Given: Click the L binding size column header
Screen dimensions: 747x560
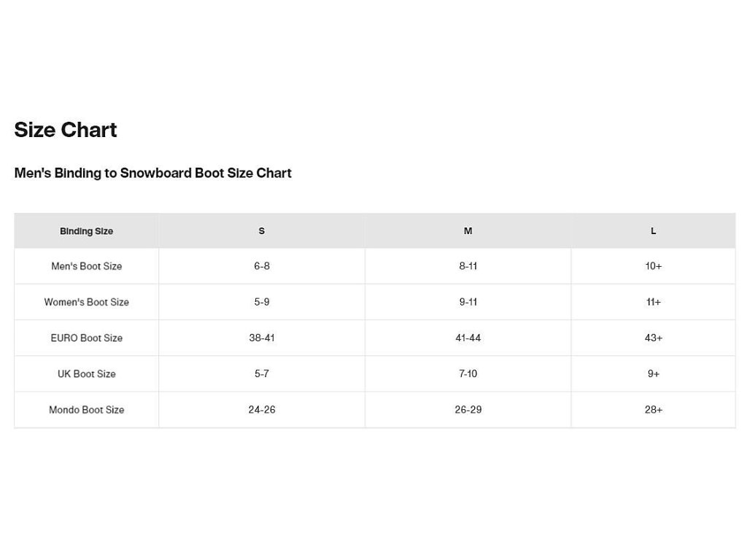Looking at the screenshot, I should click(x=653, y=231).
